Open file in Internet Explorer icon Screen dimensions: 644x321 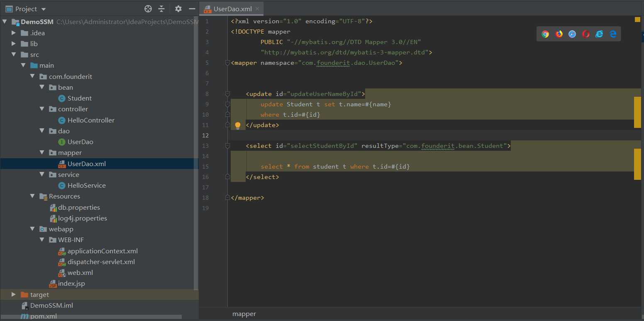point(599,34)
